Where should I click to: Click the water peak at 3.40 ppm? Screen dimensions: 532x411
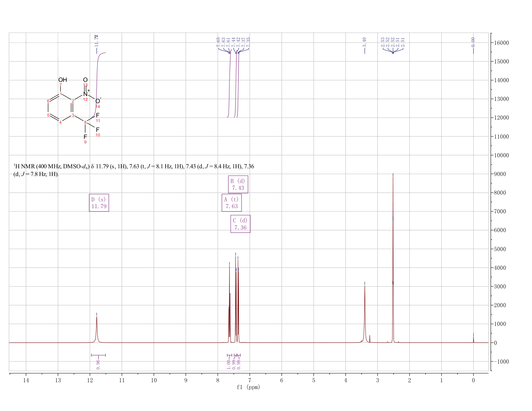click(x=365, y=314)
